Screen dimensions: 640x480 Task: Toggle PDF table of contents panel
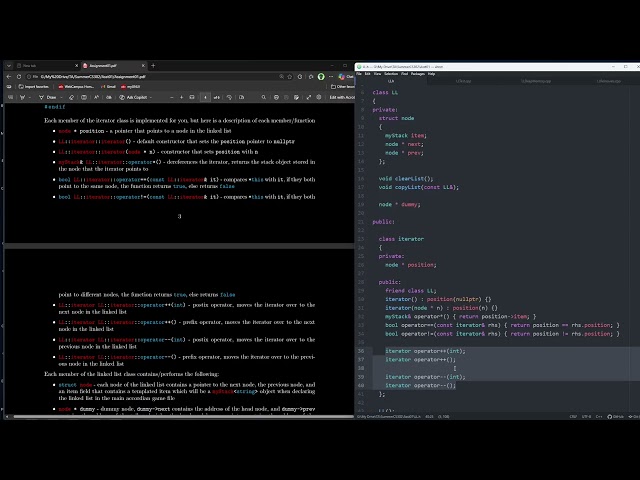[x=10, y=97]
